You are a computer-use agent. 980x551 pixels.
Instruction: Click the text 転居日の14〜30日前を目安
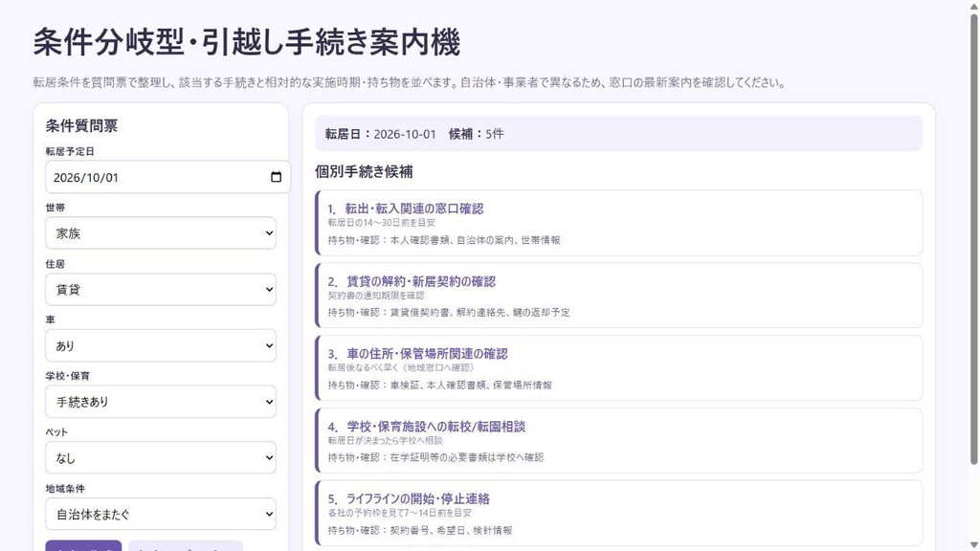tap(381, 222)
